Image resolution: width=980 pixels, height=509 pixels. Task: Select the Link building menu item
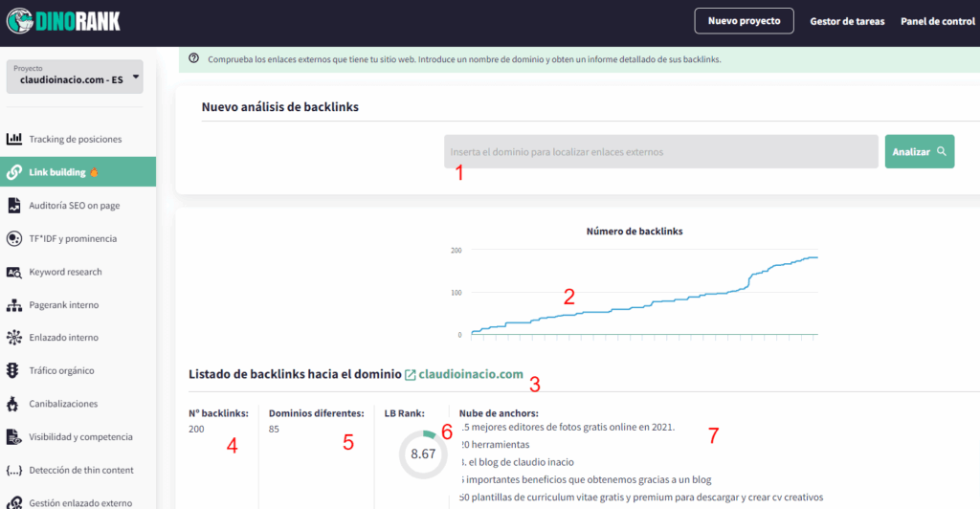[78, 172]
